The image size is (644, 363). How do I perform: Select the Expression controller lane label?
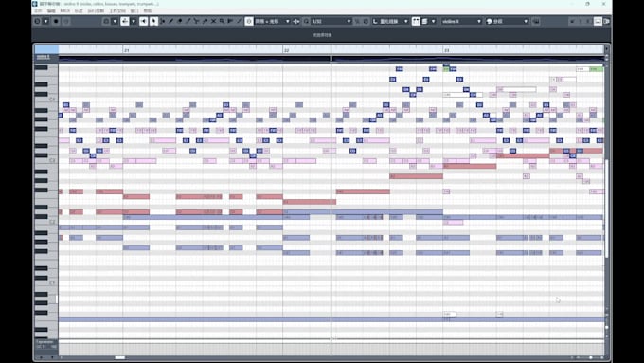click(45, 342)
